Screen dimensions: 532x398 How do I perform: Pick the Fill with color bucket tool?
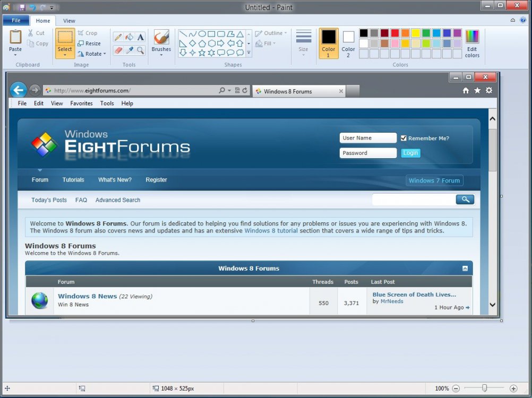pos(129,37)
